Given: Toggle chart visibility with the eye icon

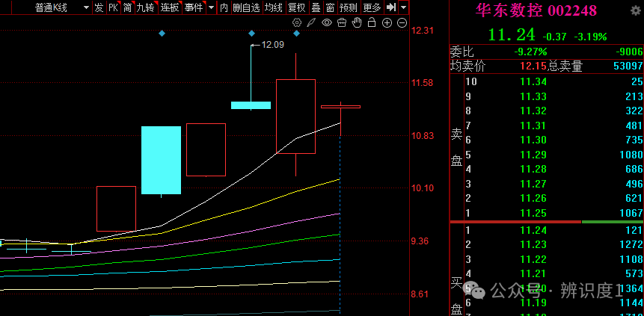Looking at the screenshot, I should coord(327,22).
